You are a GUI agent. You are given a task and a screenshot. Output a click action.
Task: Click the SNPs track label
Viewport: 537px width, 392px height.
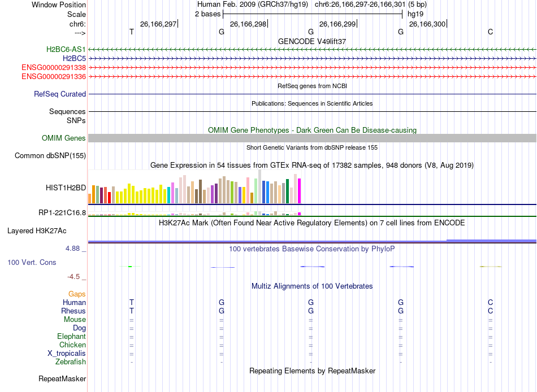click(76, 120)
